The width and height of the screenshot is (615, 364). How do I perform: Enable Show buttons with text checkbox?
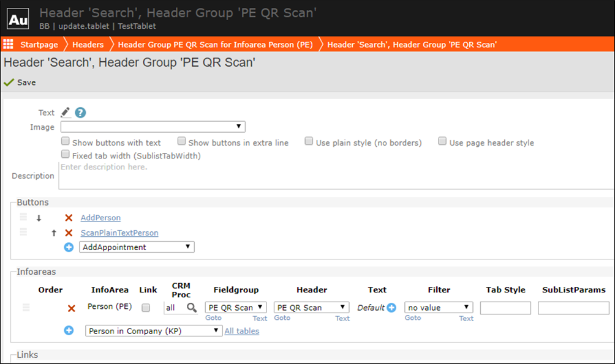[66, 141]
